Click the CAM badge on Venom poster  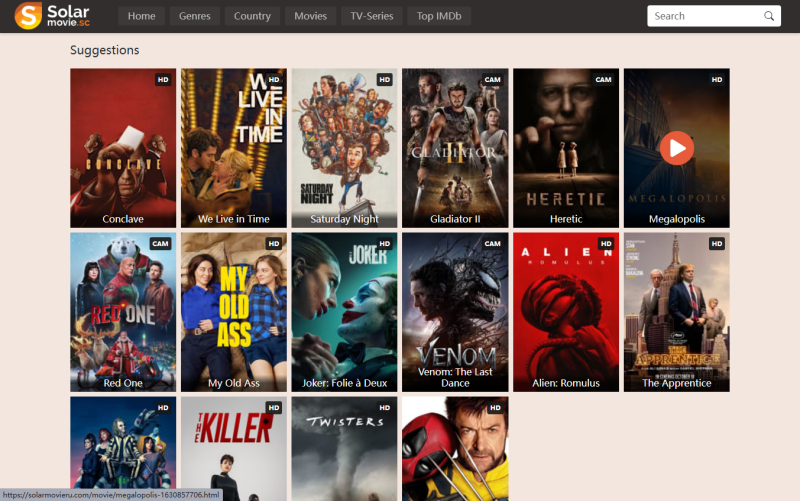492,244
